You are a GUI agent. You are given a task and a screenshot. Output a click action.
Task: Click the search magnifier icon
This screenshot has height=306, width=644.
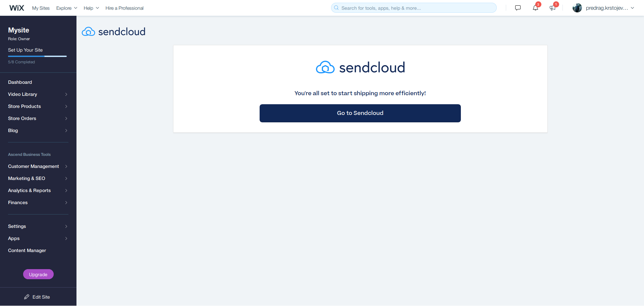click(x=336, y=8)
